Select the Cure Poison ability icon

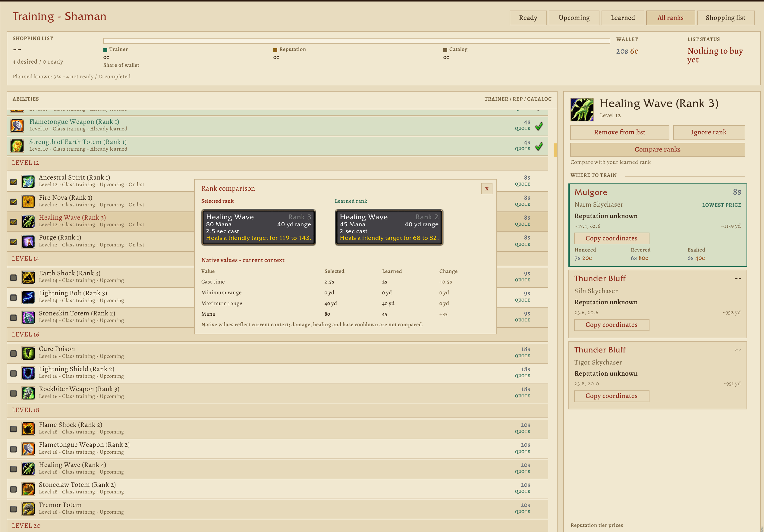[28, 353]
